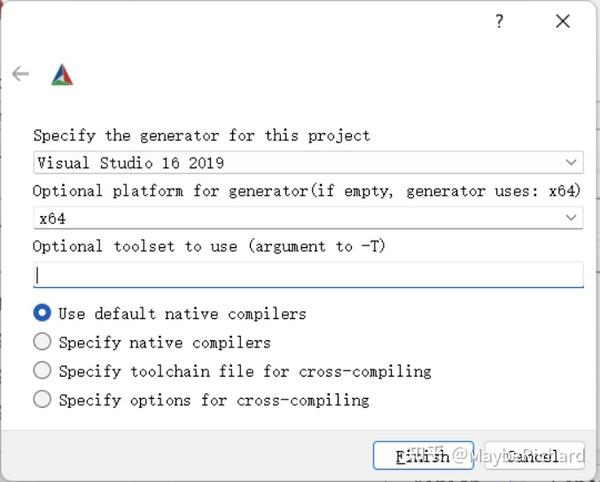Select Use default native compilers
Viewport: 600px width, 482px height.
point(42,313)
